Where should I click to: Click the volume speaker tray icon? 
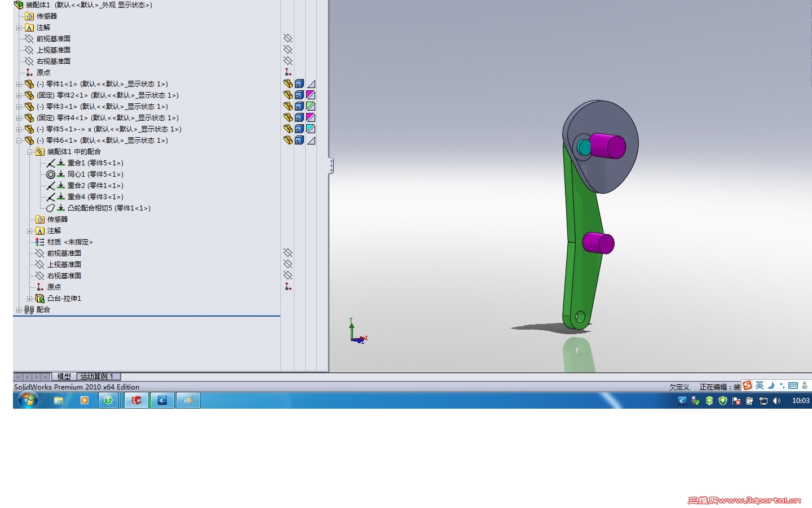[x=777, y=401]
